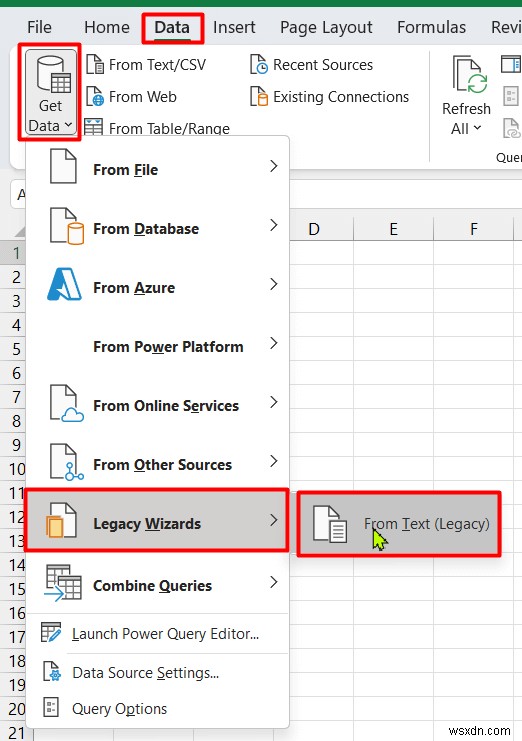The image size is (522, 741).
Task: Open the Get Data dropdown button
Action: point(50,93)
